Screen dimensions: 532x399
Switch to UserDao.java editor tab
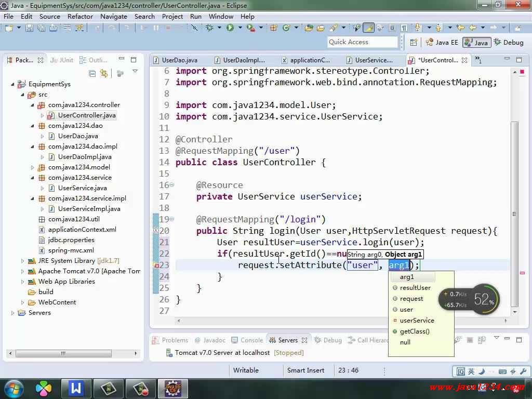pos(176,60)
